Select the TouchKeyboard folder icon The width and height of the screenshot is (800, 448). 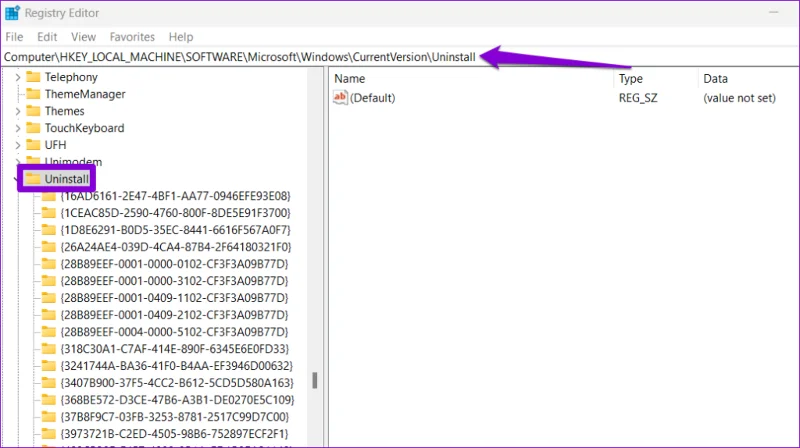point(33,128)
